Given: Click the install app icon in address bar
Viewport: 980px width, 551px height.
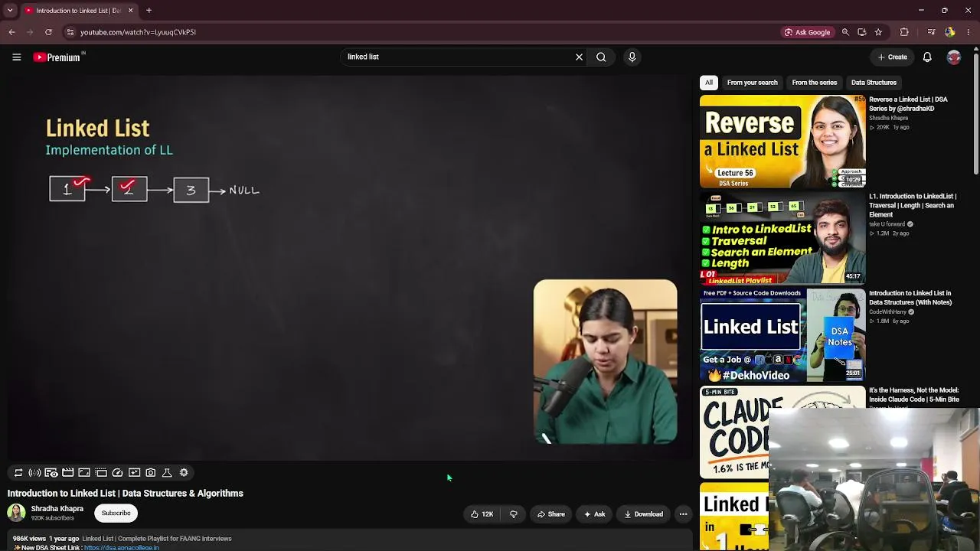Looking at the screenshot, I should click(x=862, y=32).
